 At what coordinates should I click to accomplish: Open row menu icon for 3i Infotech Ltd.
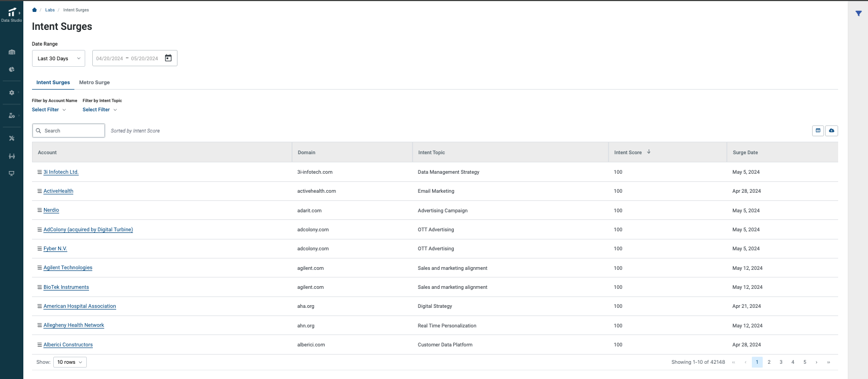40,172
